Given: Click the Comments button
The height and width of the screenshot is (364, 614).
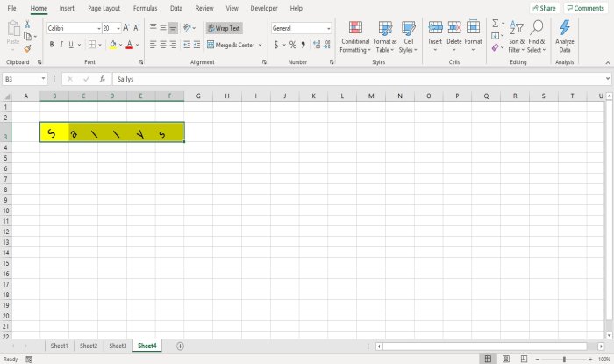Looking at the screenshot, I should click(x=585, y=8).
